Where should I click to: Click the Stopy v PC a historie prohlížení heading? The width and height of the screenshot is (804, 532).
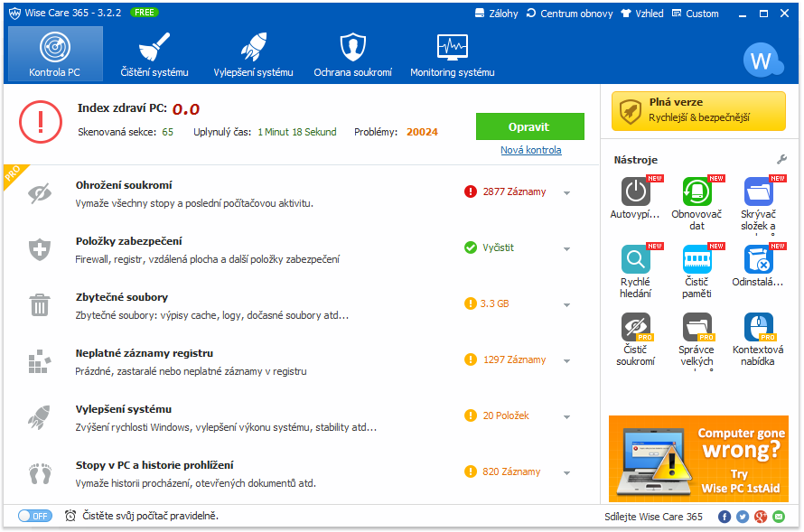pyautogui.click(x=154, y=465)
